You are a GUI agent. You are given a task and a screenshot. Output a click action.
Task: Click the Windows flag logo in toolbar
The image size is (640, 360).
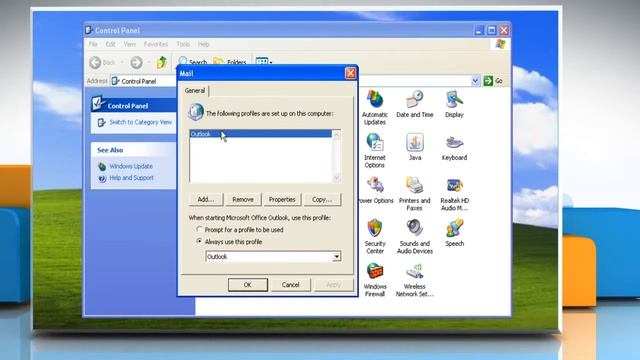coord(500,44)
